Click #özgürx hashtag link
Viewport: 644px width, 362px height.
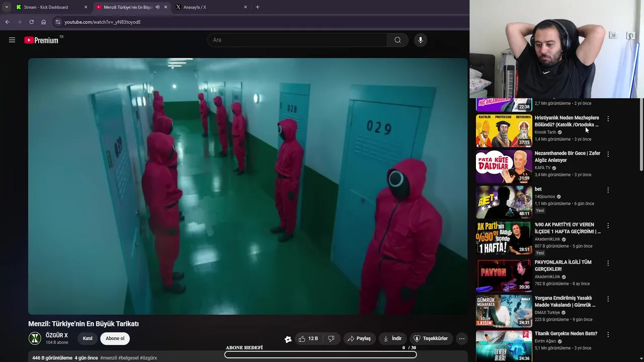point(148,358)
